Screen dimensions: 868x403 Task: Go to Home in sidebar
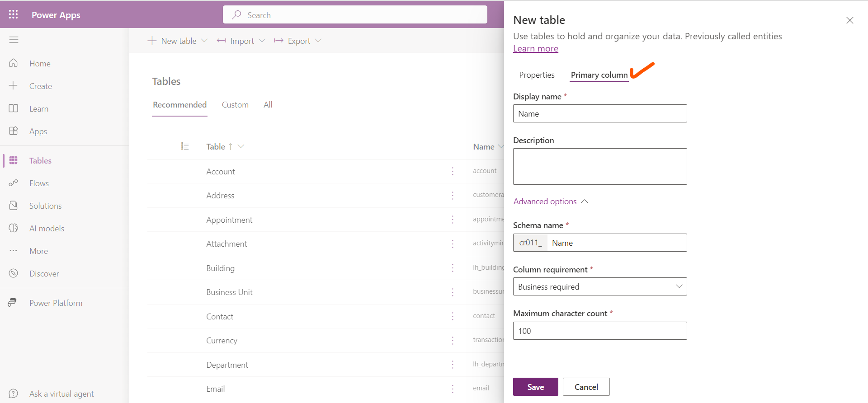[40, 64]
